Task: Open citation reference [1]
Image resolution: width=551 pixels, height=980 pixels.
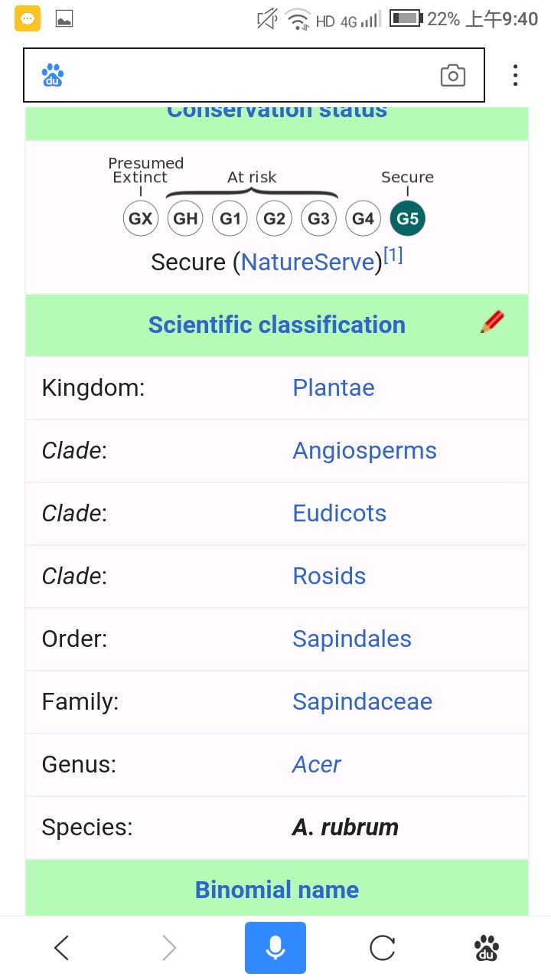Action: click(393, 256)
